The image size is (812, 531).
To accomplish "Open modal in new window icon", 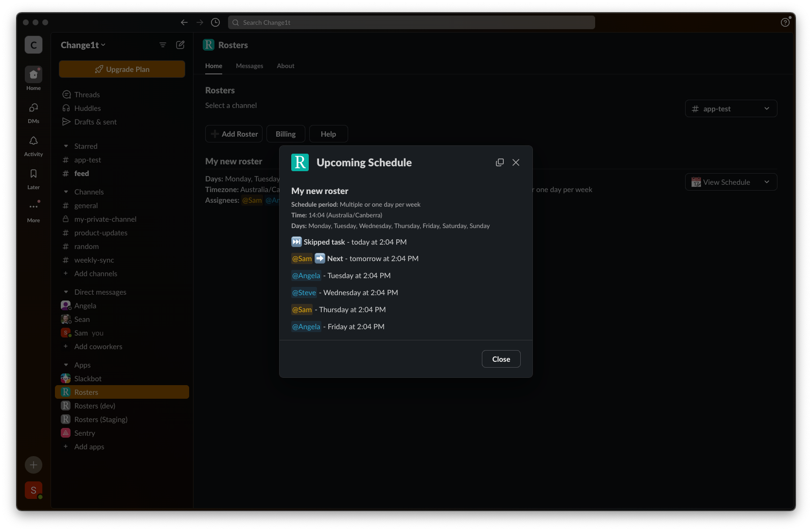I will click(500, 162).
